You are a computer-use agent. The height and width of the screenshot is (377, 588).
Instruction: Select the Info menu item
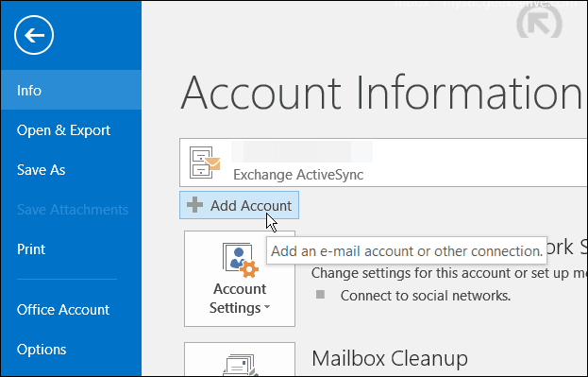[71, 90]
